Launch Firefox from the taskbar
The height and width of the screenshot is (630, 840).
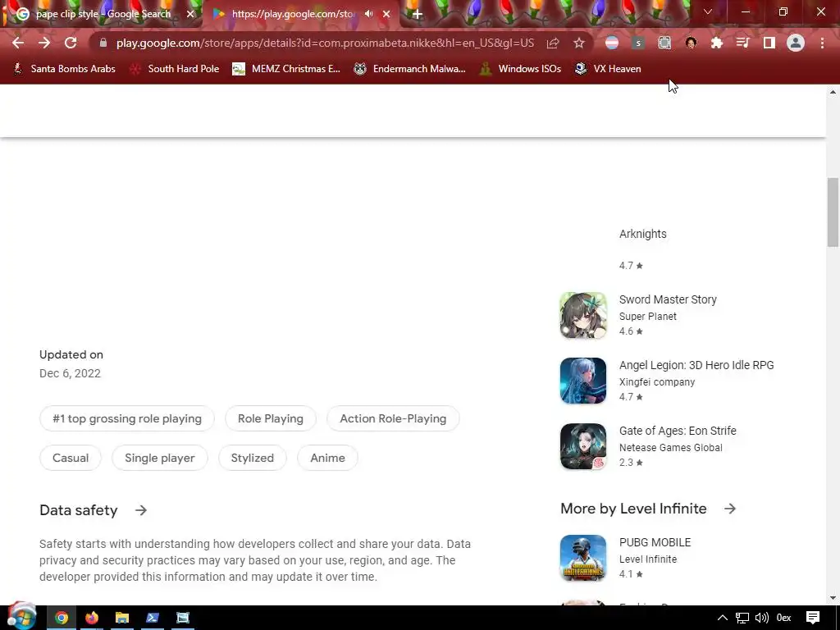pyautogui.click(x=92, y=618)
